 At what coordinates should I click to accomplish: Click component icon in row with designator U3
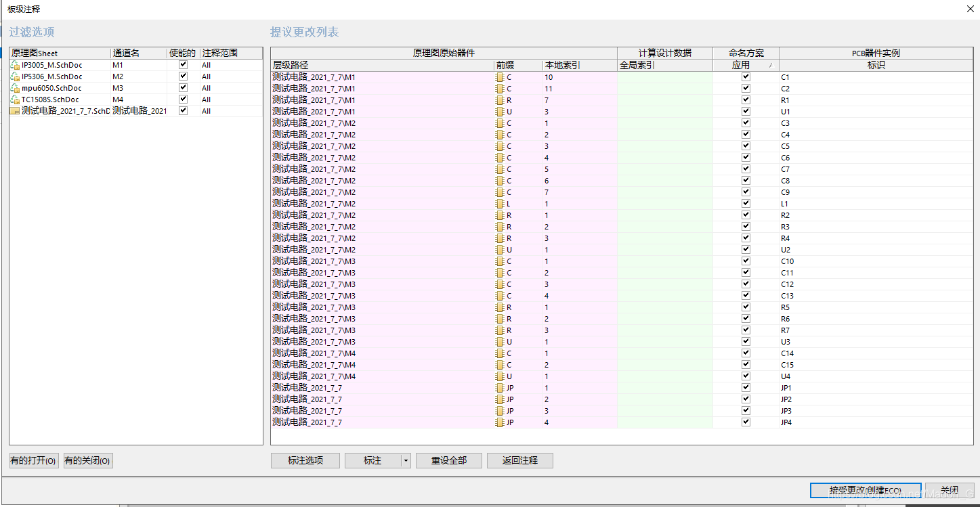(x=500, y=342)
